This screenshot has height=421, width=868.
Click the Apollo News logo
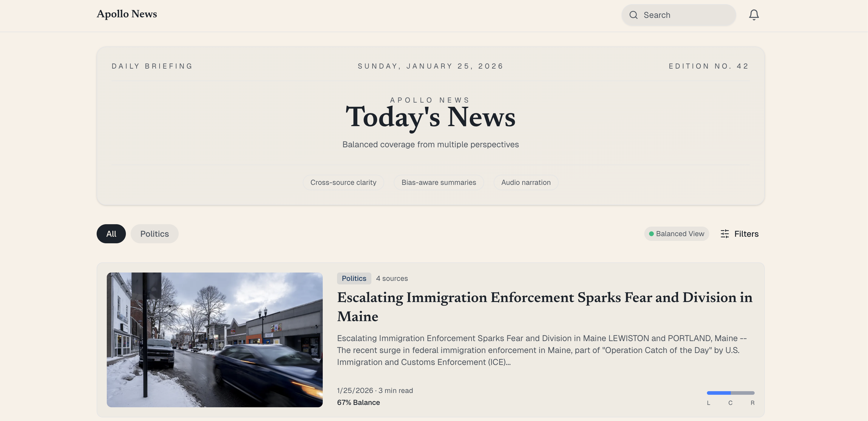tap(127, 14)
